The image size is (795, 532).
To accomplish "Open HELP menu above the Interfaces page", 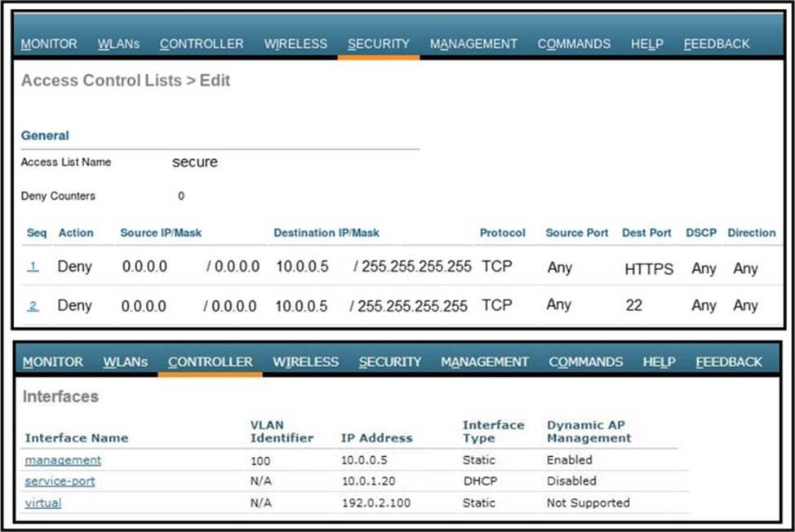I will pos(659,361).
